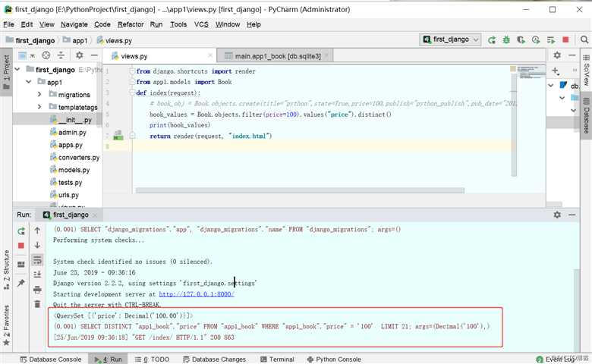Toggle the Database Console tool window

(51, 359)
